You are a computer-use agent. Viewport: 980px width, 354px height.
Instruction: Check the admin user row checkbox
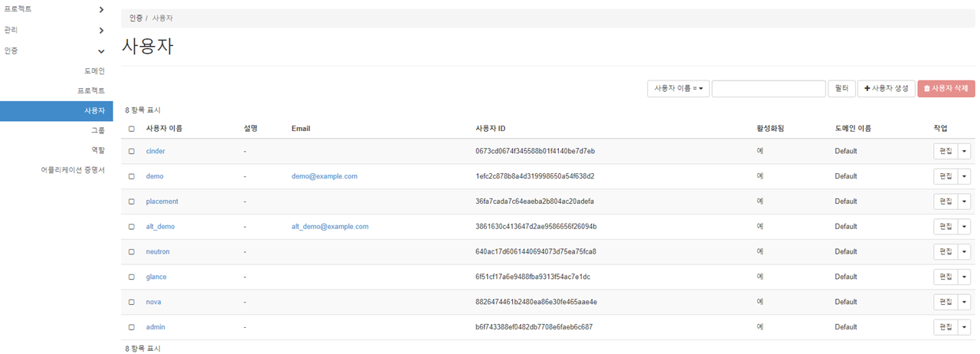point(132,327)
